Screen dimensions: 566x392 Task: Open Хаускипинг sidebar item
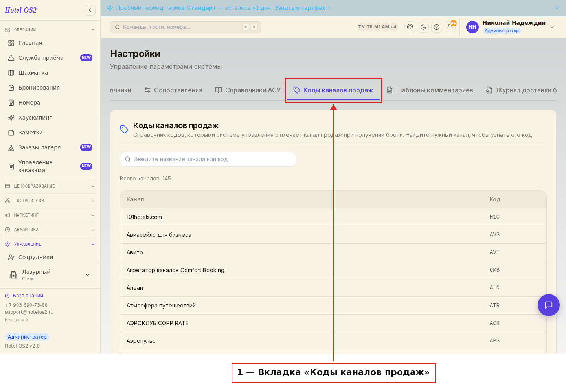point(50,118)
